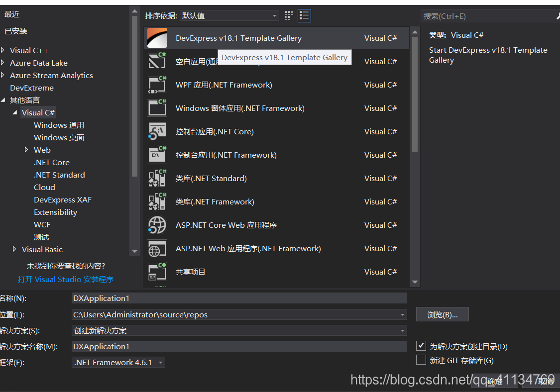This screenshot has height=392, width=560.
Task: Select the 控制台应用(.NET Framework) template icon
Action: [157, 155]
